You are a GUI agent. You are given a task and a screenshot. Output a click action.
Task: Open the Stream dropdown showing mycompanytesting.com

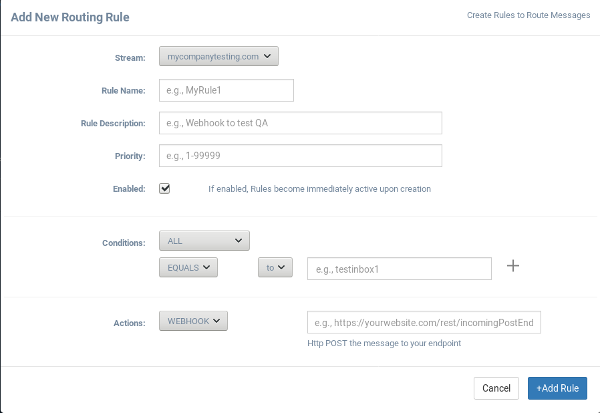(x=218, y=57)
